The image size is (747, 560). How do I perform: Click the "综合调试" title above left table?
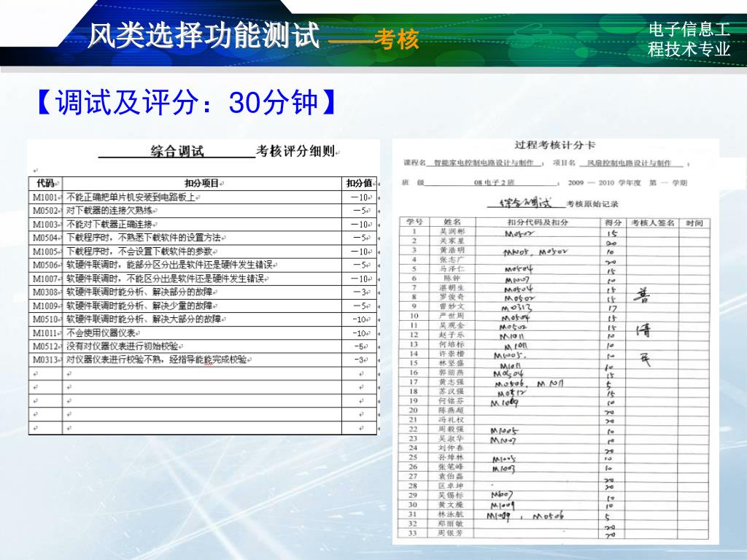click(177, 152)
